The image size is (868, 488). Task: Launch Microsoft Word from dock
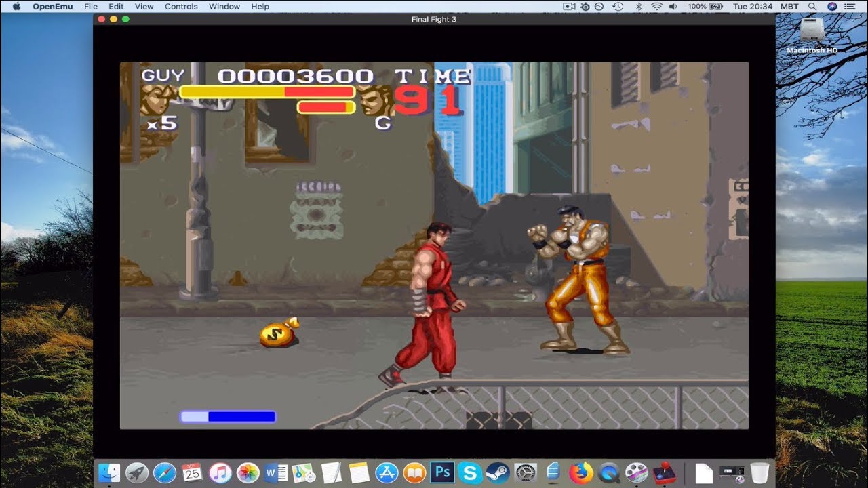[276, 472]
